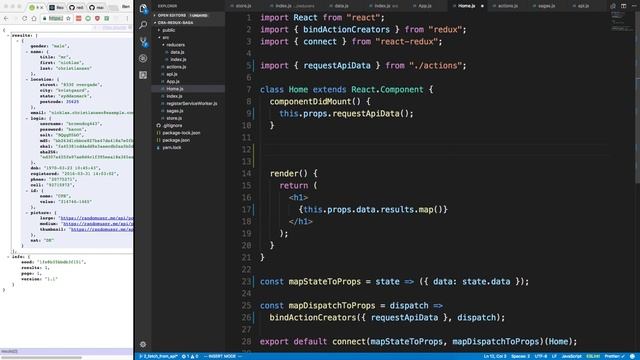Click the UTF-8 encoding in status bar
This screenshot has height=360, width=640.
(540, 356)
